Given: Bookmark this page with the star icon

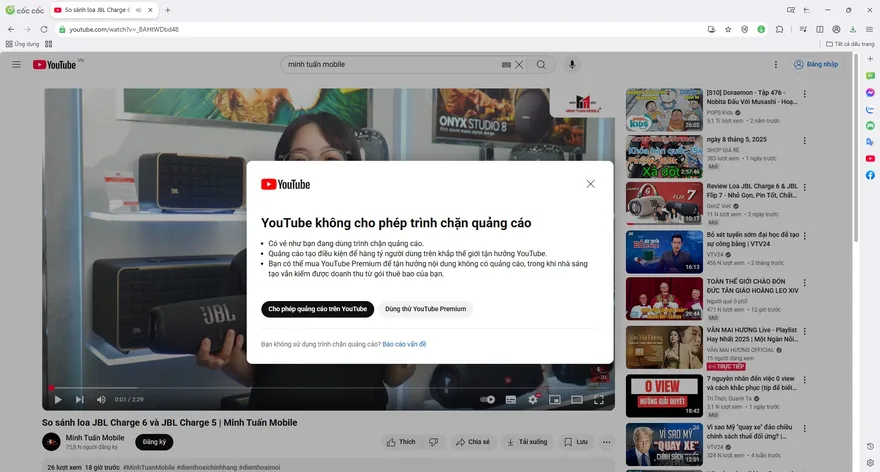Looking at the screenshot, I should 728,29.
